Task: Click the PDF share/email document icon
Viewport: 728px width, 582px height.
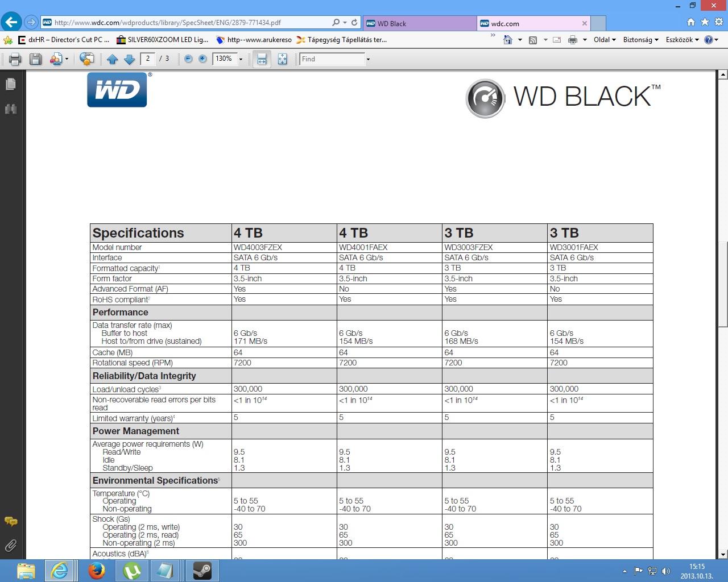Action: click(x=56, y=59)
